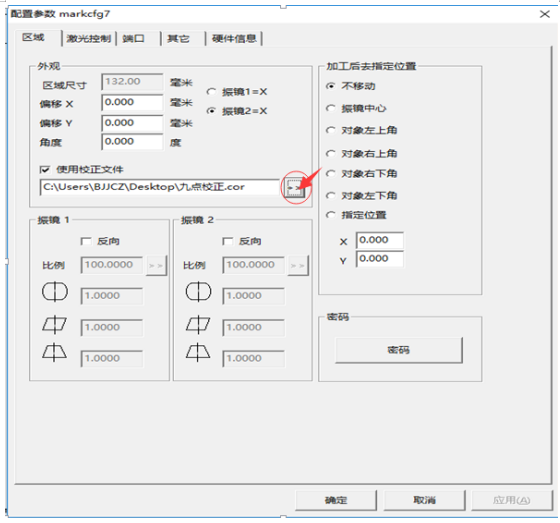Select the 对象左下角 radio option
The width and height of the screenshot is (560, 523).
pos(331,196)
